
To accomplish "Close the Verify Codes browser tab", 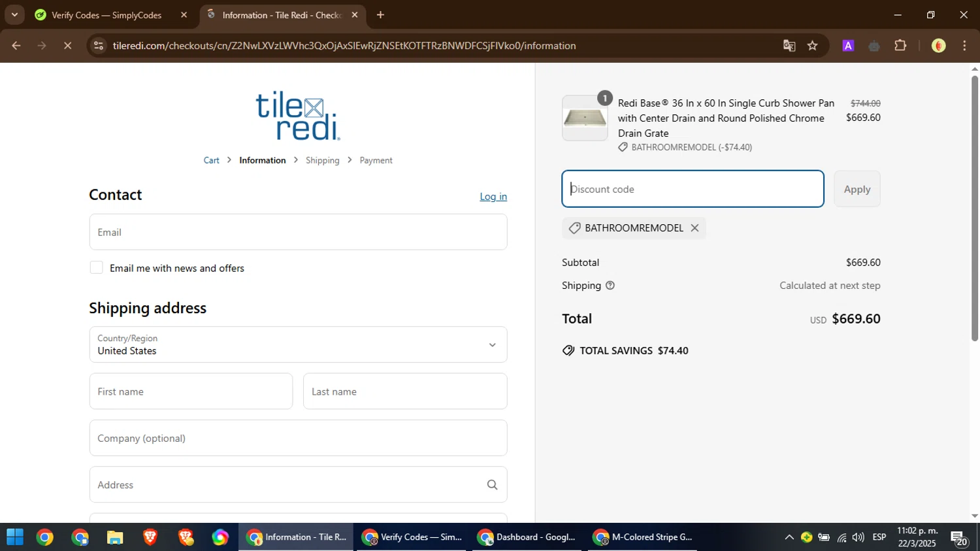I will point(184,15).
